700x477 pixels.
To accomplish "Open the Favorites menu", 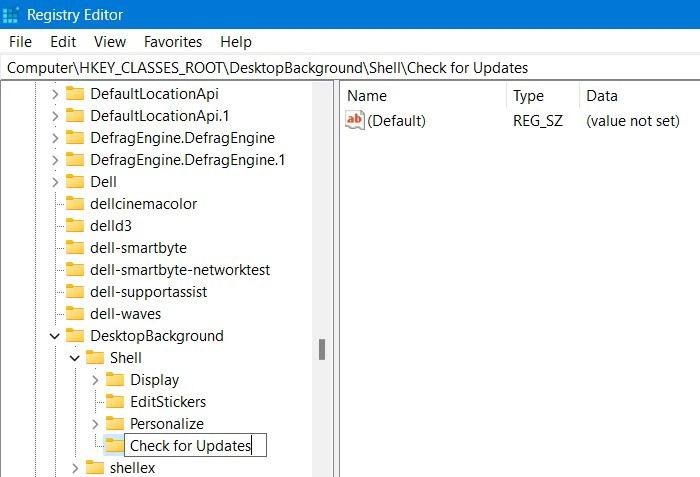I will click(173, 42).
